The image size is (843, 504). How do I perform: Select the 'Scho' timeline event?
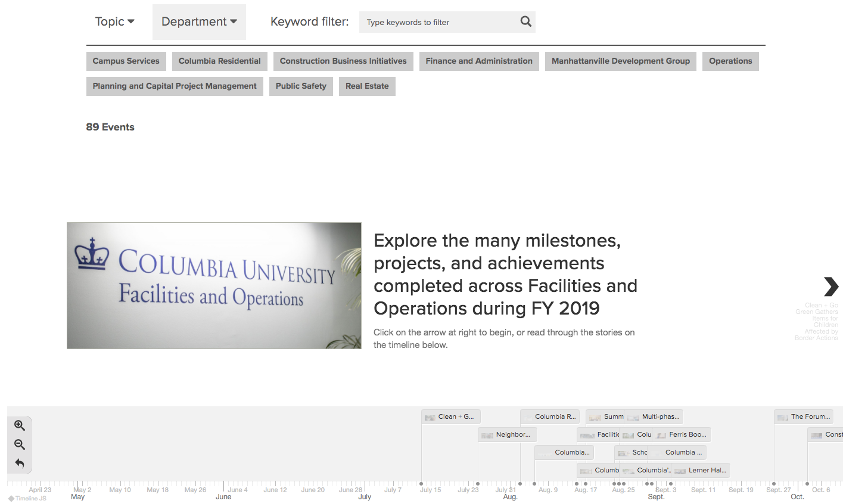point(631,453)
